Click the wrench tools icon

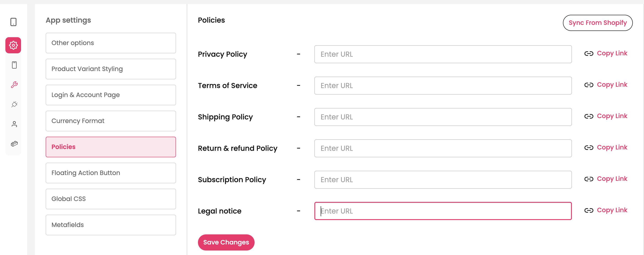[x=14, y=84]
